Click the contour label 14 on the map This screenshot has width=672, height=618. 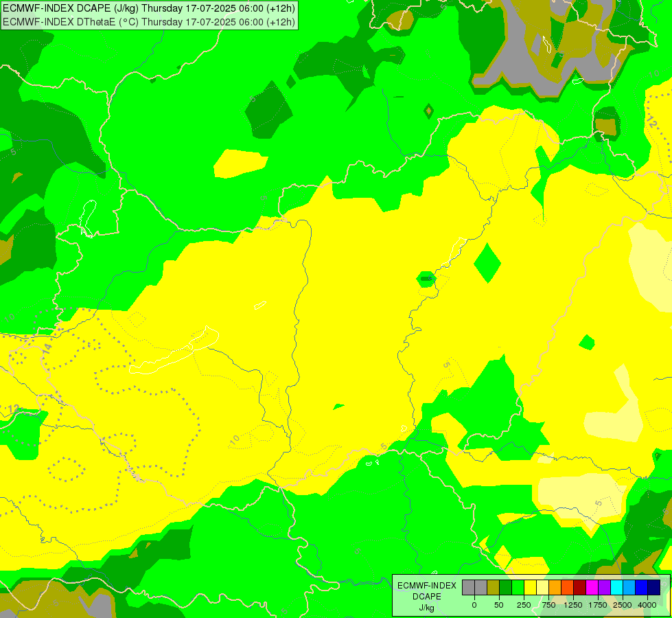(x=47, y=348)
